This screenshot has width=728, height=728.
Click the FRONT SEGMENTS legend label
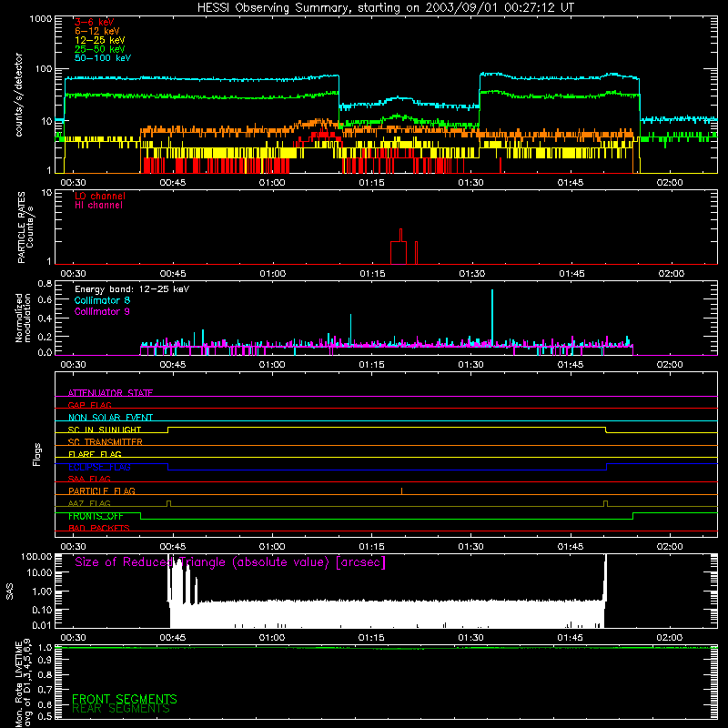125,699
